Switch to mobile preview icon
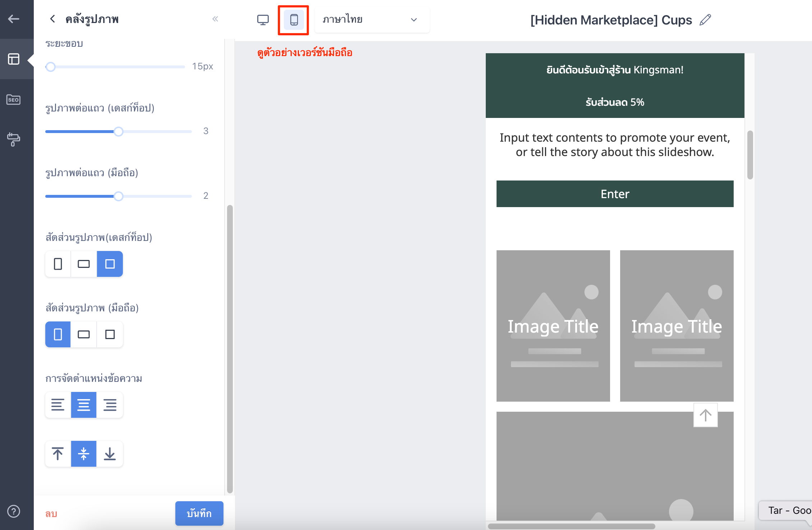Image resolution: width=812 pixels, height=530 pixels. 294,20
